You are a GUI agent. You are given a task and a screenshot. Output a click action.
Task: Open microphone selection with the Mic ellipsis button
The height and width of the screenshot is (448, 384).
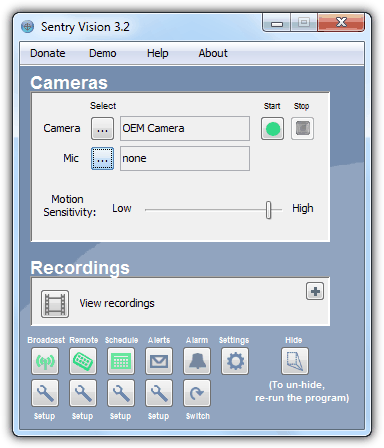(102, 159)
